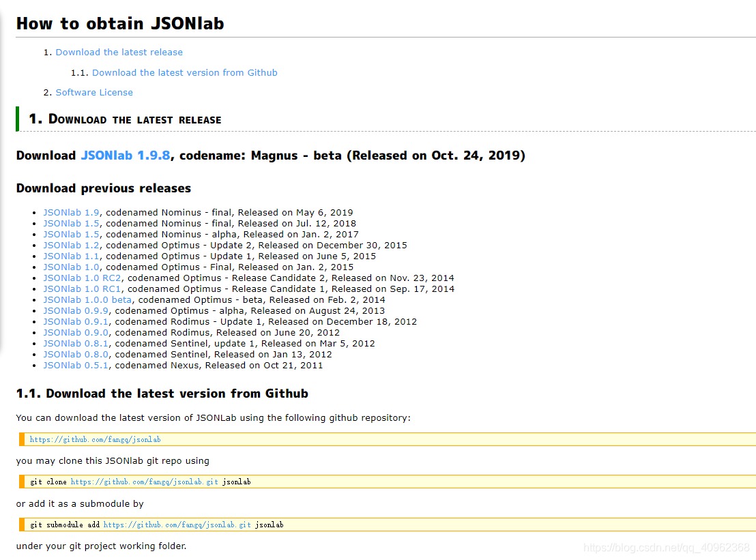Download JSONlab 1.9.8 Magnus beta
Screen dimensions: 756x560
(126, 156)
